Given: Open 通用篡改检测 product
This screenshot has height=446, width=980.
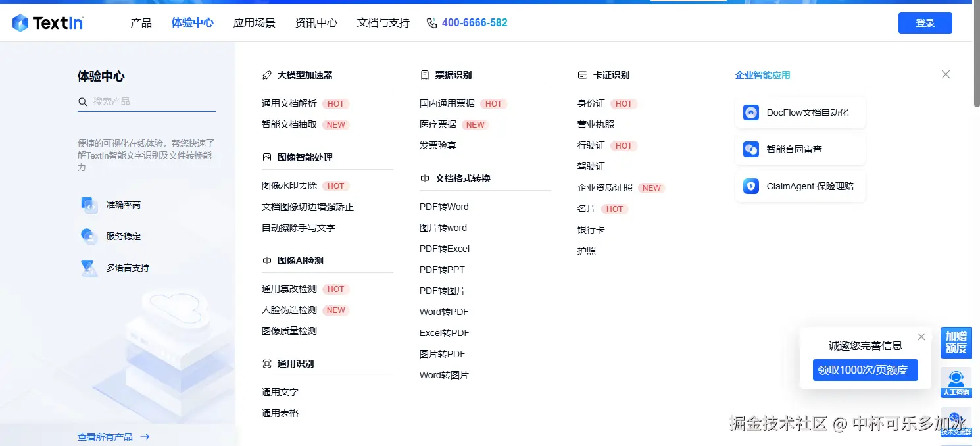Looking at the screenshot, I should 289,289.
